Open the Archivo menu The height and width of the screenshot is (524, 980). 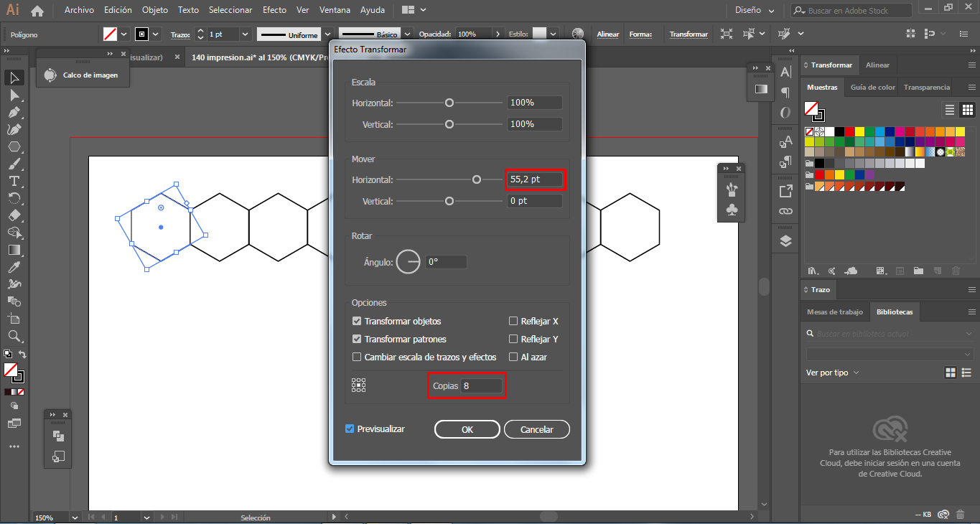click(79, 10)
